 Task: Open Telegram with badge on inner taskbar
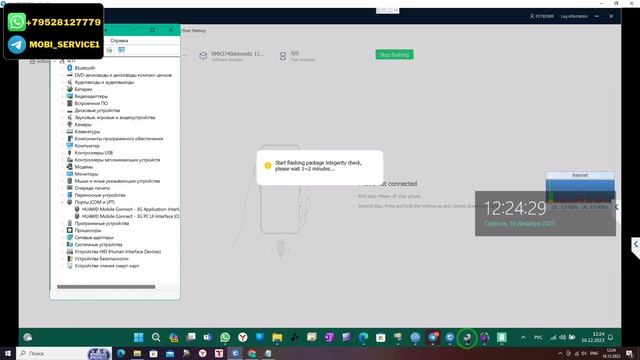coord(433,337)
